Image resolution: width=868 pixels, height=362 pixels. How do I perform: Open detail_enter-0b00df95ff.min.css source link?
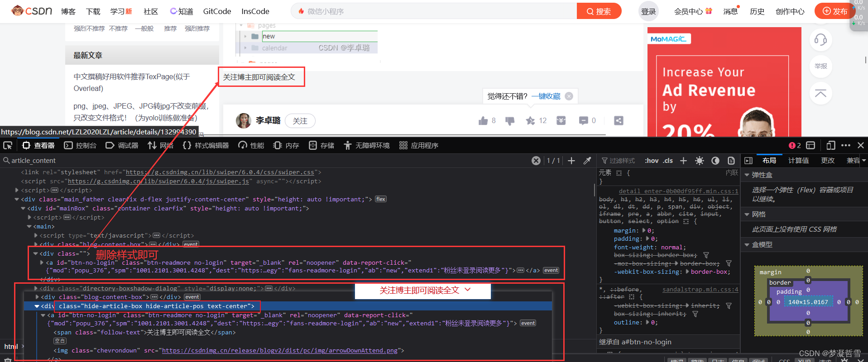coord(678,191)
